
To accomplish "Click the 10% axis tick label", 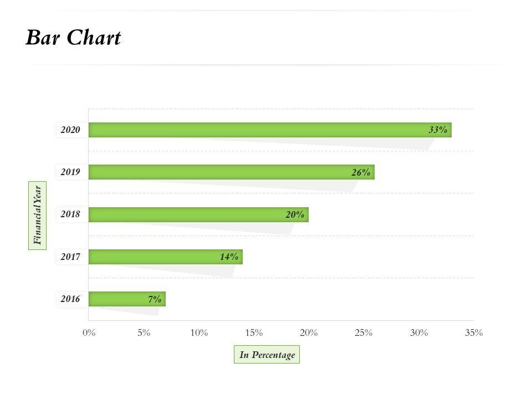I will click(199, 332).
